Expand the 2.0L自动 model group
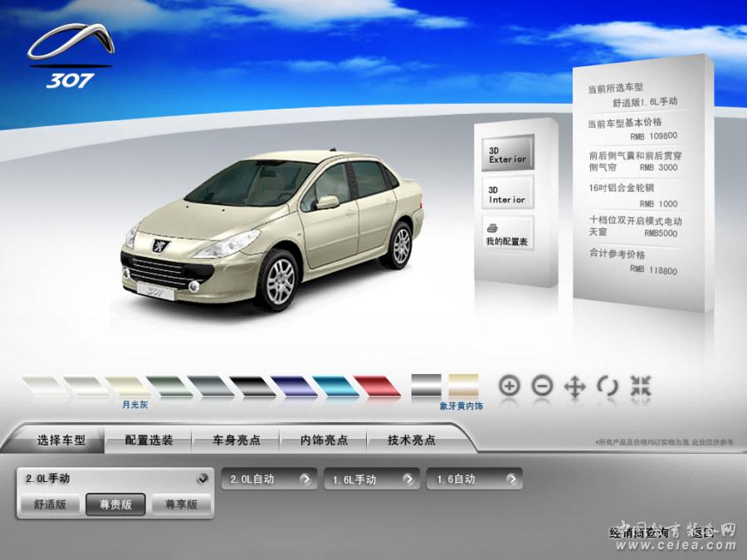This screenshot has width=747, height=560. (x=269, y=479)
